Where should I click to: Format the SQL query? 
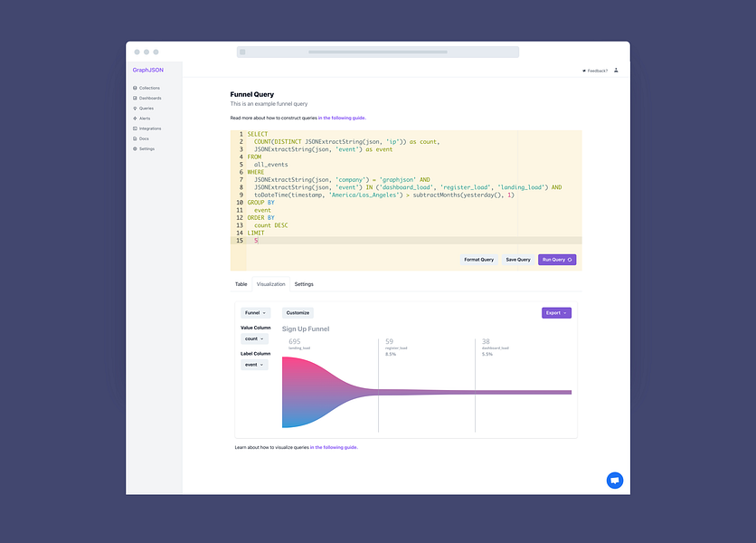tap(479, 259)
